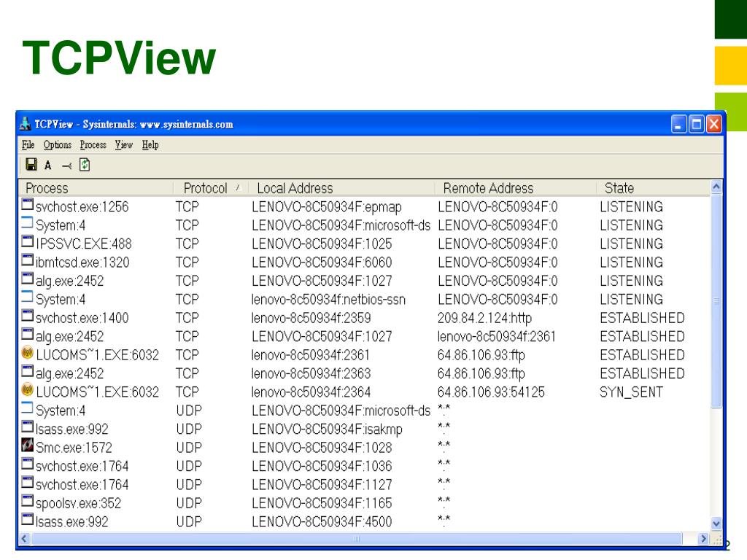Click the LUCOMS~1.EXE icon in the SYN_SENT row
Image resolution: width=747 pixels, height=560 pixels.
tap(28, 390)
